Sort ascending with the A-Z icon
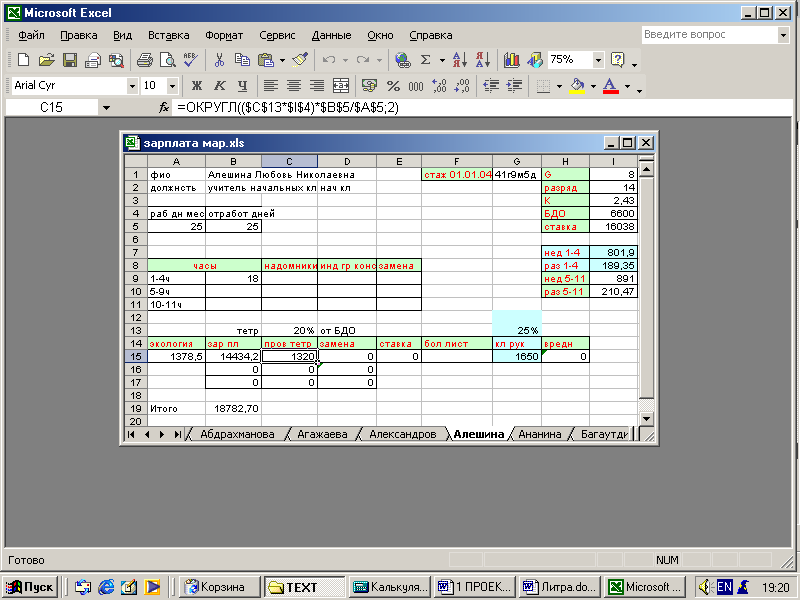Image resolution: width=800 pixels, height=600 pixels. (459, 60)
